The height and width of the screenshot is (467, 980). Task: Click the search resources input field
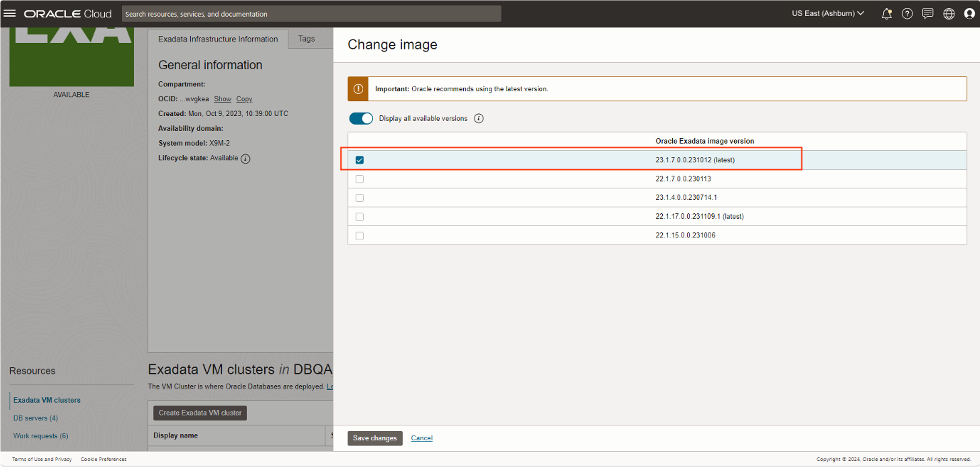[x=311, y=14]
